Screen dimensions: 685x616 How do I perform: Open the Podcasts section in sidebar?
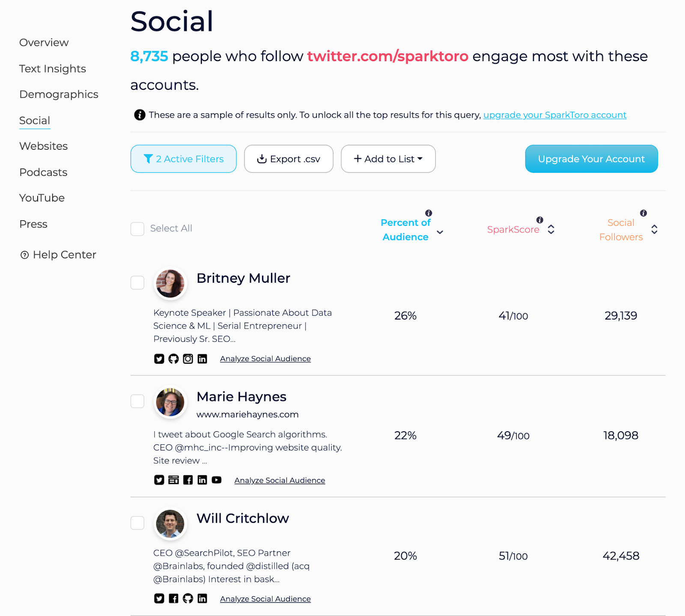pyautogui.click(x=43, y=172)
